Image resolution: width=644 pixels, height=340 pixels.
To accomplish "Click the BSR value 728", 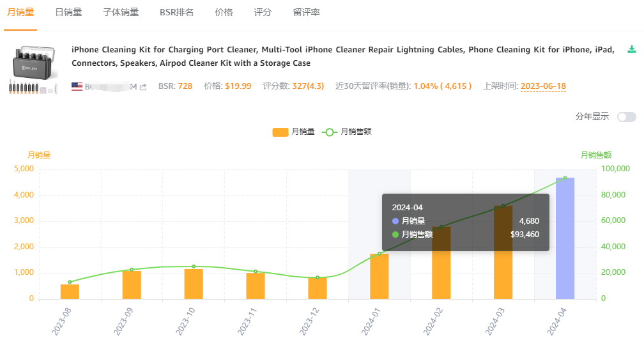I will [185, 86].
